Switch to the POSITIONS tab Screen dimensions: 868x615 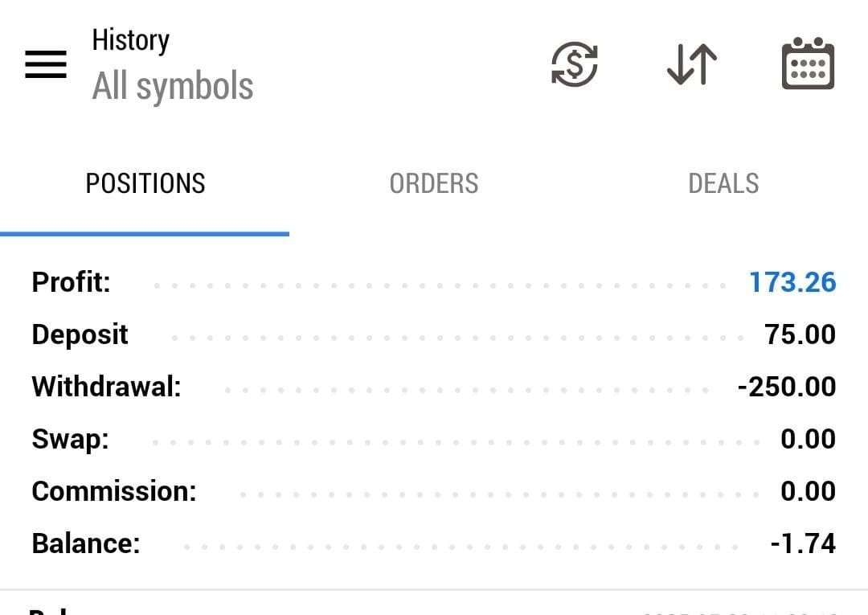tap(145, 184)
